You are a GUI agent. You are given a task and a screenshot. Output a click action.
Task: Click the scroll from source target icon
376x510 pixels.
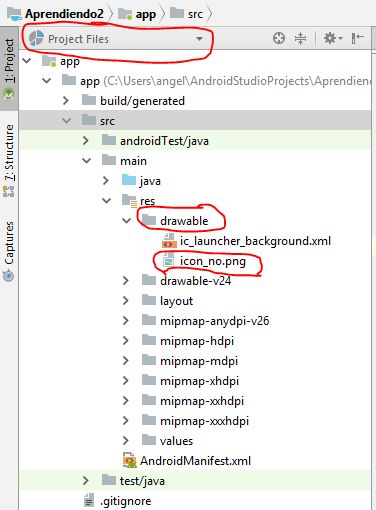coord(279,38)
